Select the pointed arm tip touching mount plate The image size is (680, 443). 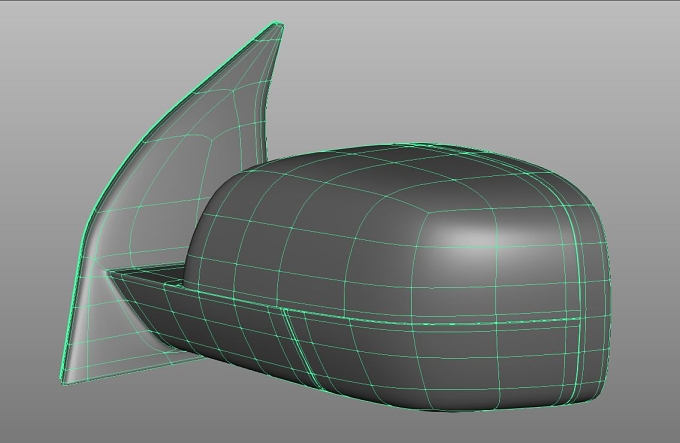pos(109,273)
